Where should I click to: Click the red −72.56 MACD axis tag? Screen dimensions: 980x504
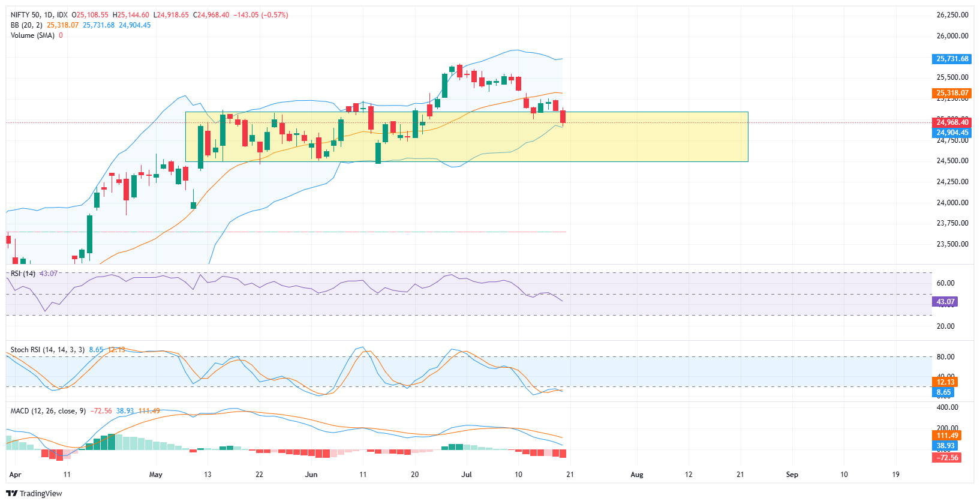947,458
